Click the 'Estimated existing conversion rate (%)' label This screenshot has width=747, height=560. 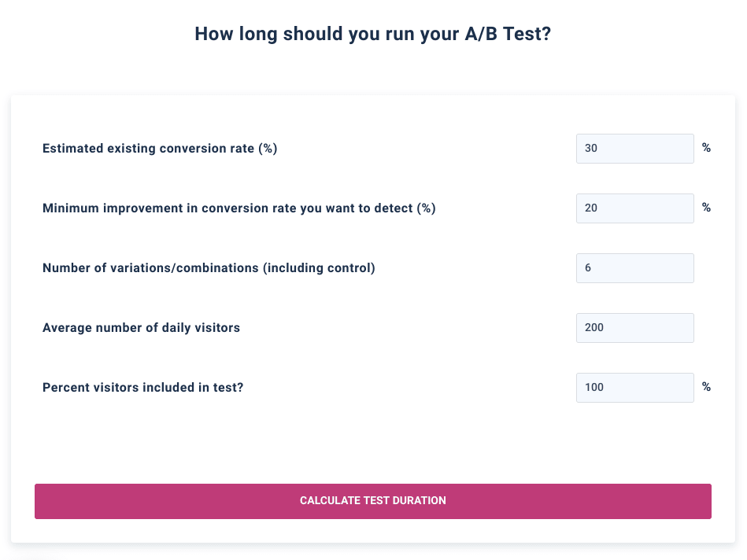click(160, 149)
